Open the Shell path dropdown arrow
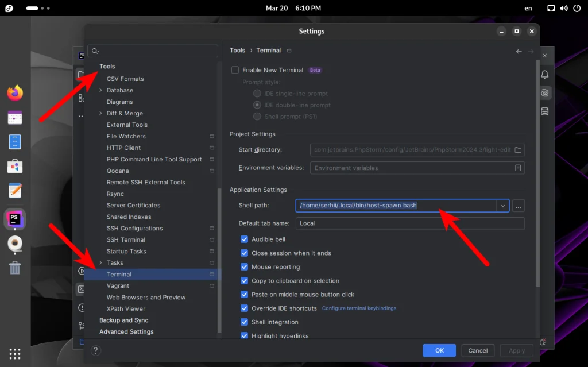Image resolution: width=588 pixels, height=367 pixels. pos(502,206)
